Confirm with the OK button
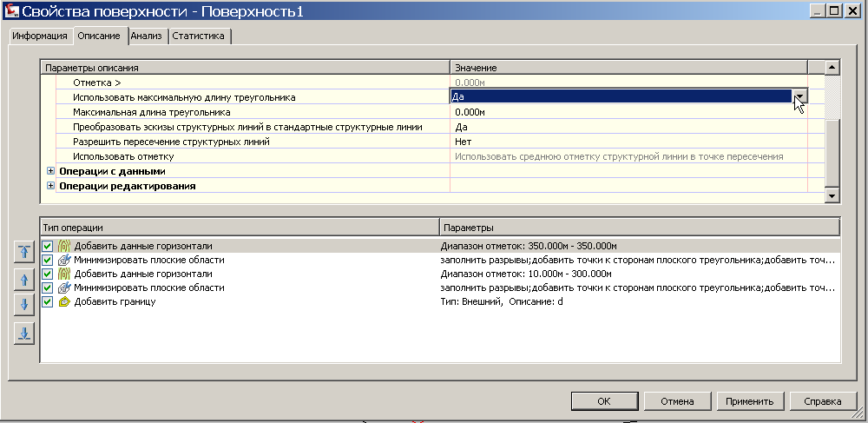The width and height of the screenshot is (868, 423). (x=604, y=401)
